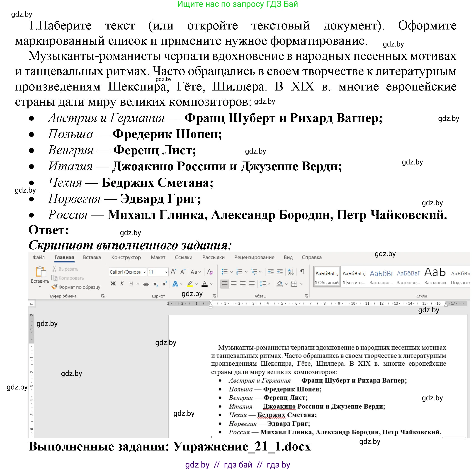Image resolution: width=476 pixels, height=470 pixels.
Task: Turn on justified alignment
Action: pyautogui.click(x=252, y=284)
